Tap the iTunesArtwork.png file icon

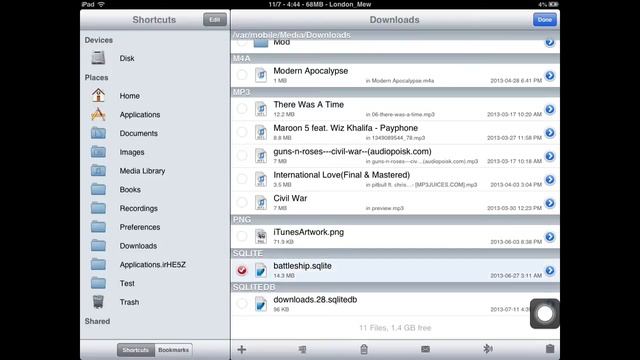pos(261,236)
